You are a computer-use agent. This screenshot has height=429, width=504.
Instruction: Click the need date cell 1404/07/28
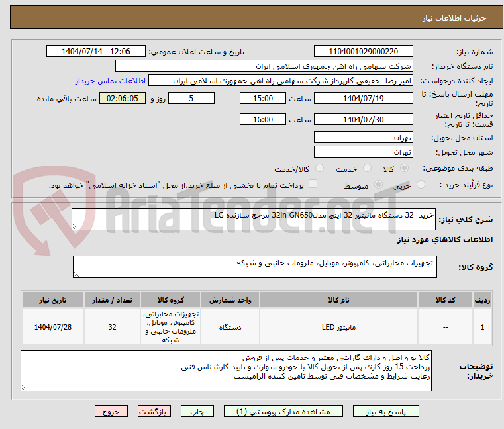tap(53, 327)
